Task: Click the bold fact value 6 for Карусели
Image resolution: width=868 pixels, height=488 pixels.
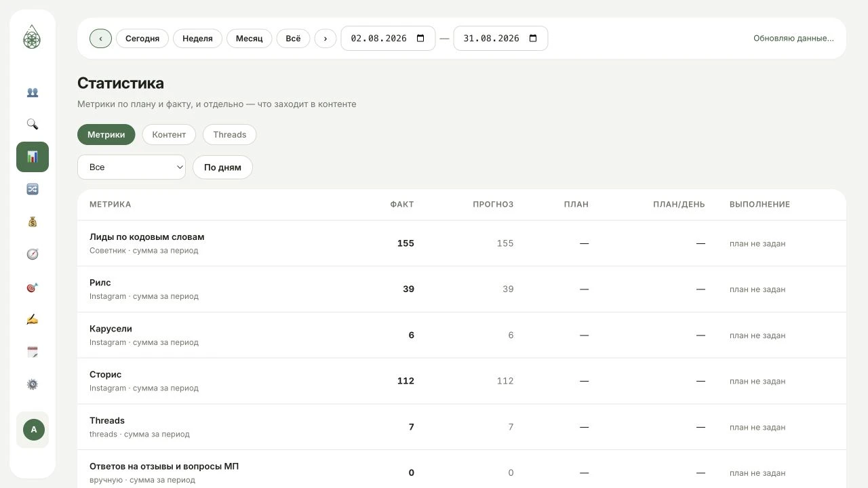Action: pos(411,335)
